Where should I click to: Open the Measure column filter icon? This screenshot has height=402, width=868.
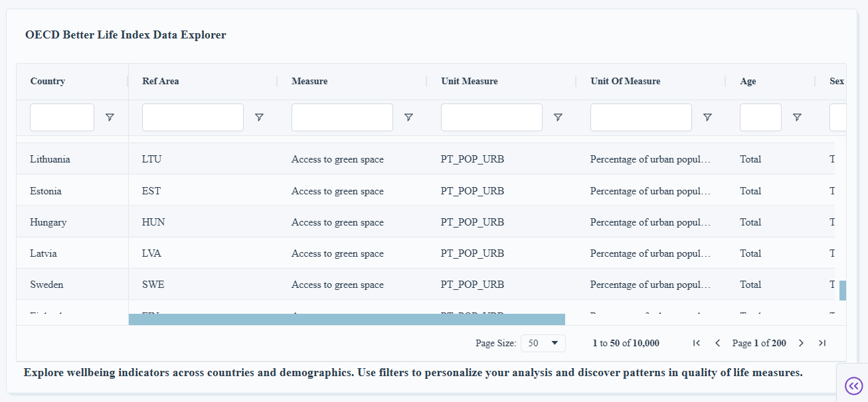[408, 117]
